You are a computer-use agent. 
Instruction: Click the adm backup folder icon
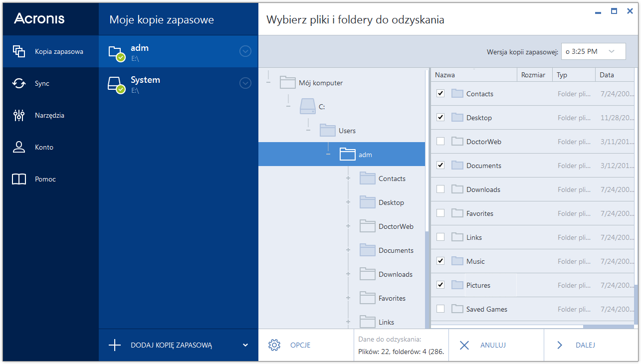coord(116,53)
